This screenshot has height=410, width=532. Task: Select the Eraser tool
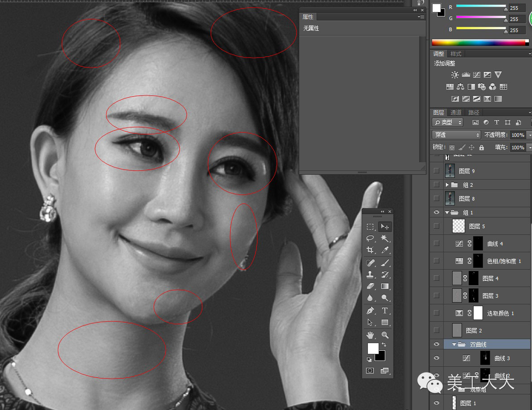click(x=370, y=286)
